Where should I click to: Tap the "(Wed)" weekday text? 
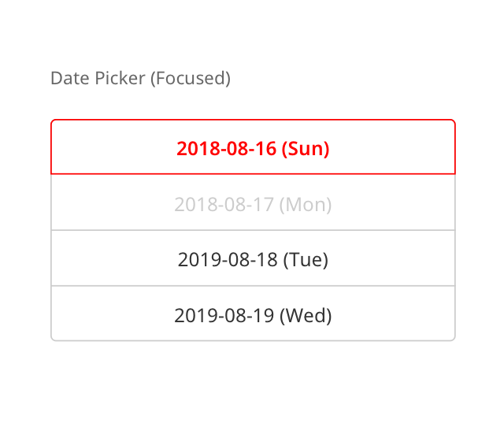[x=306, y=316]
